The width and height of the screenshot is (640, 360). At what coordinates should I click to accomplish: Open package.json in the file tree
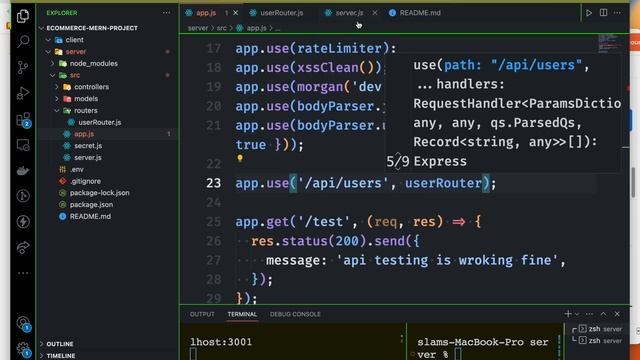pos(108,205)
